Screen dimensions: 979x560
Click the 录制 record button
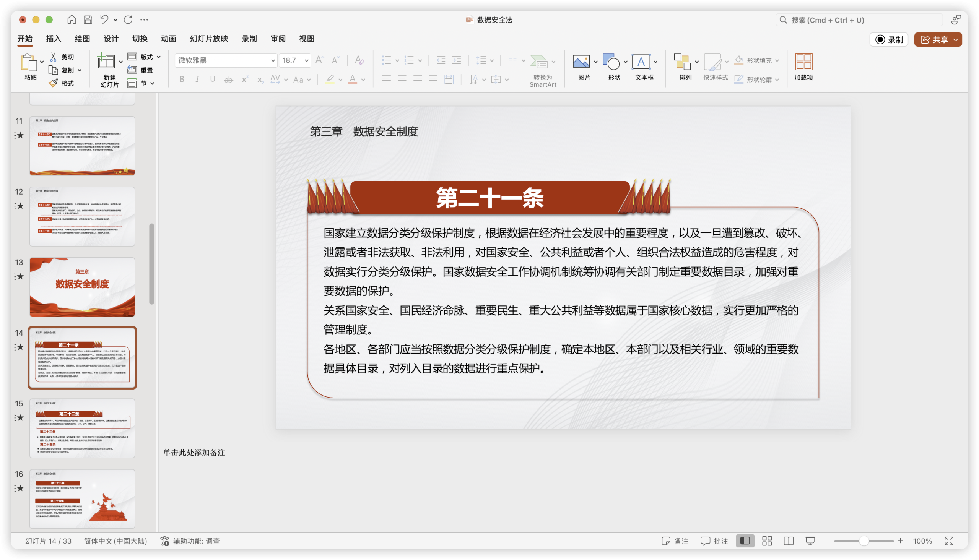pos(889,40)
